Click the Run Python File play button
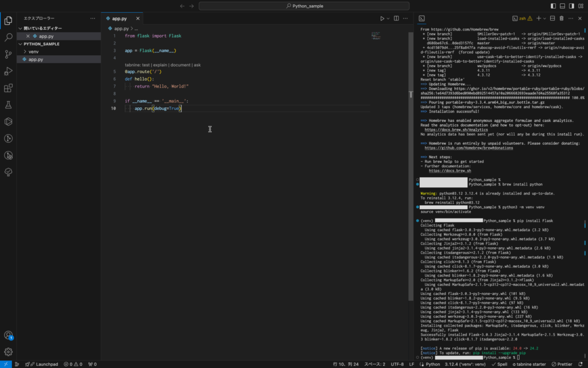Image resolution: width=588 pixels, height=368 pixels. pyautogui.click(x=382, y=18)
